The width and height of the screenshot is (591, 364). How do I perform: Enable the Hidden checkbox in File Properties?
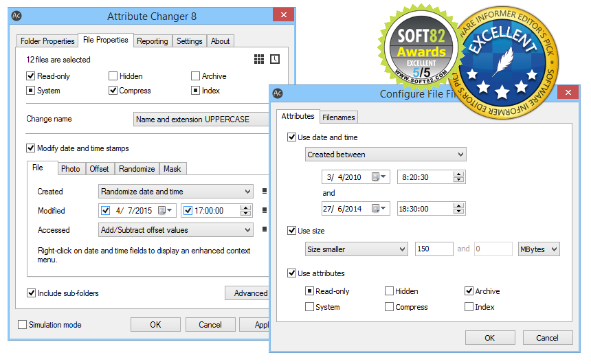coord(113,76)
